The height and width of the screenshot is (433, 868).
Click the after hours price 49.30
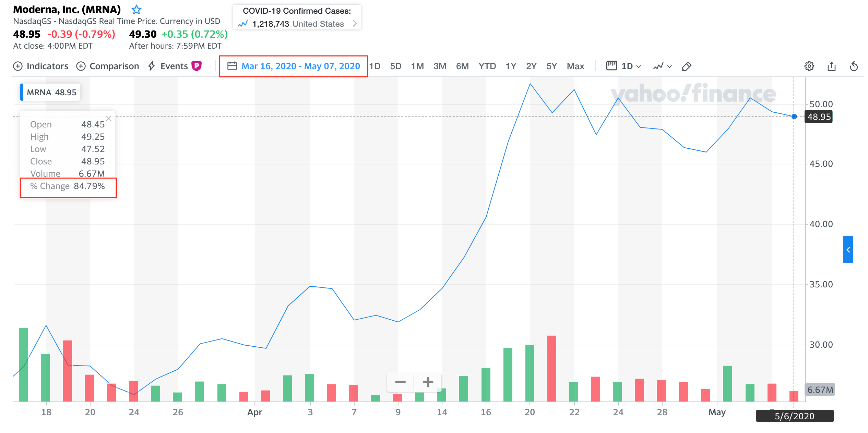coord(143,34)
